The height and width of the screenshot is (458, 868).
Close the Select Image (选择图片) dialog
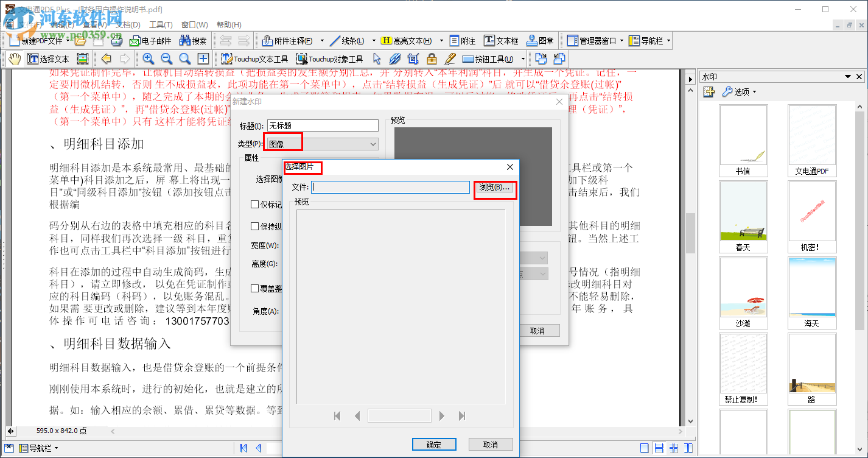pyautogui.click(x=510, y=167)
